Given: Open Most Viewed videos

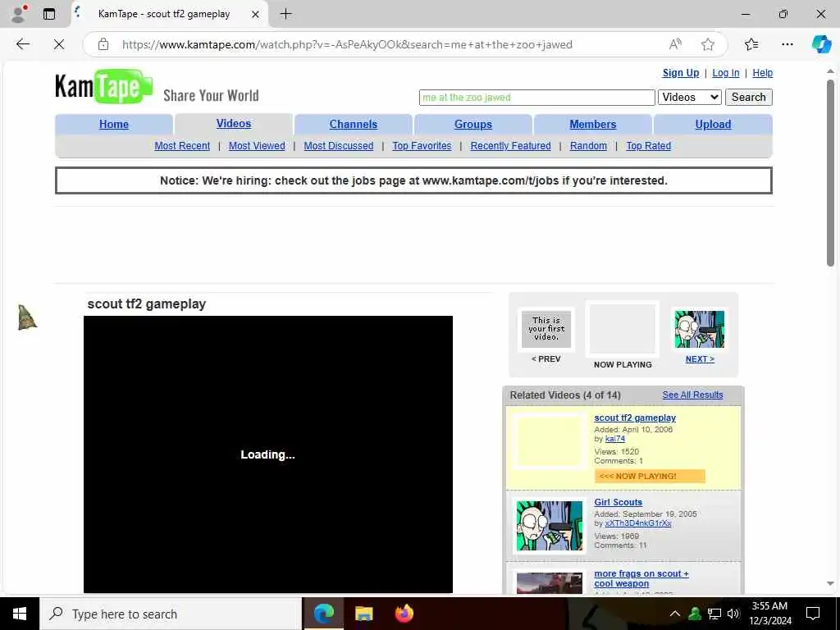Looking at the screenshot, I should (x=257, y=146).
